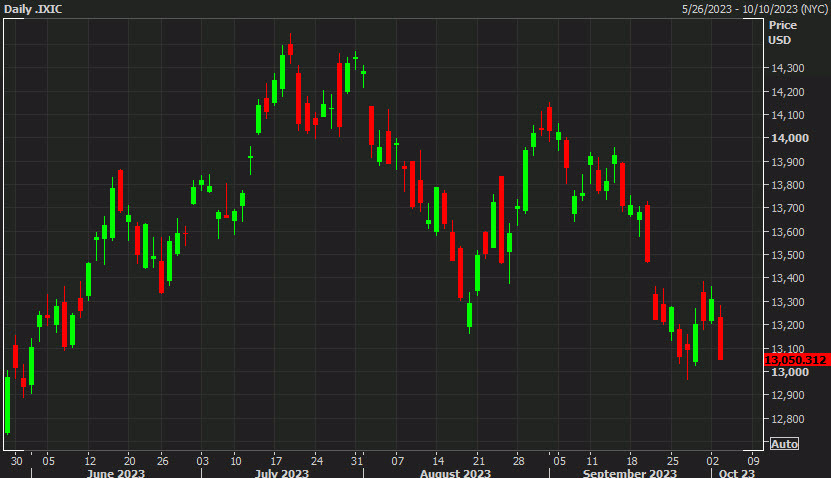
Task: Click the 07 date tick in August
Action: [397, 461]
